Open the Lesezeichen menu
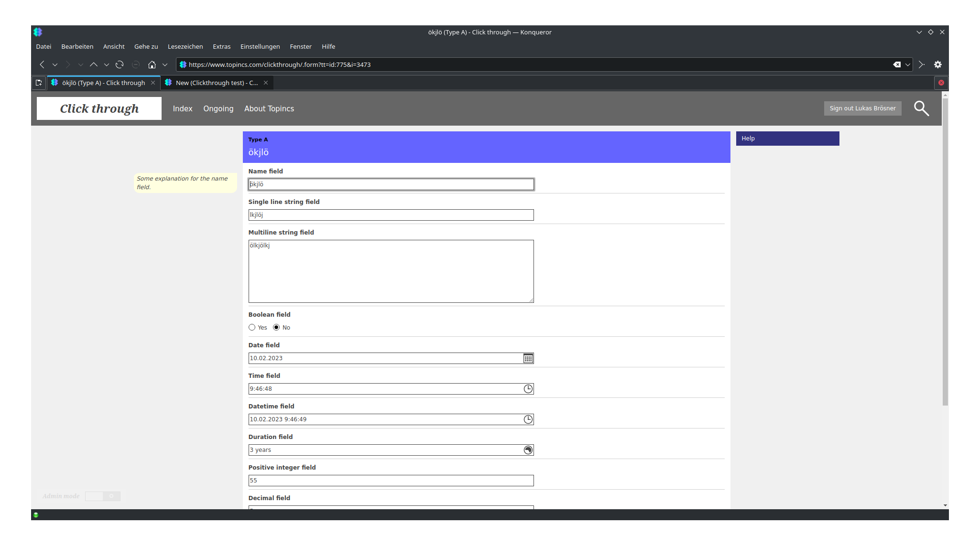 pos(185,46)
